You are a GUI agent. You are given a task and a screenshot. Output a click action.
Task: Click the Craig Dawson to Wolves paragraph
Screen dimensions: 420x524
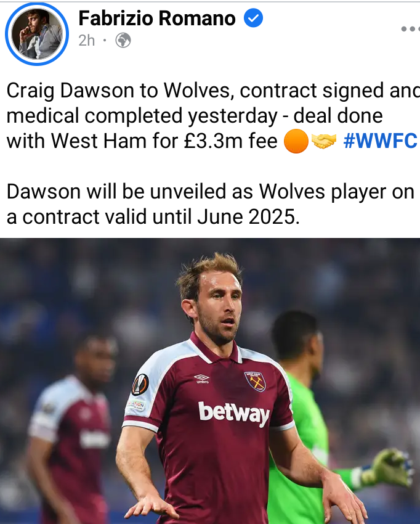coord(212,116)
